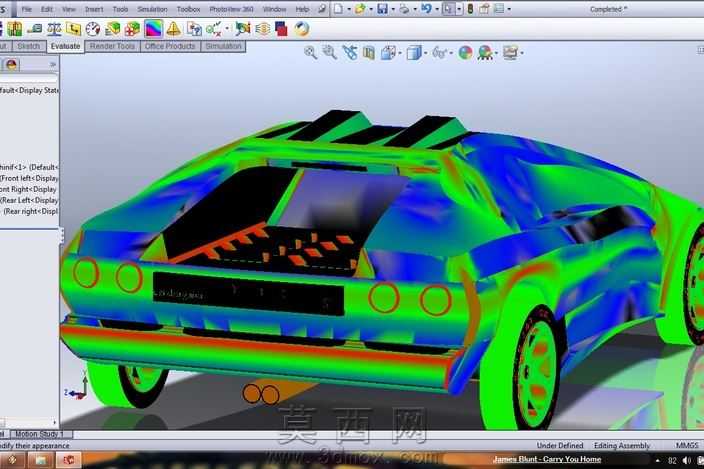Switch to the Office Products tab

[x=170, y=46]
